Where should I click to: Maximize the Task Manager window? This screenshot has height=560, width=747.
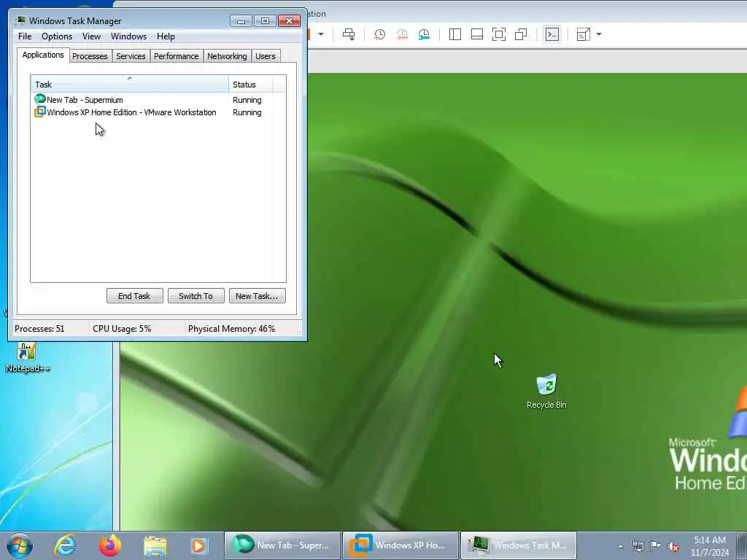(x=265, y=21)
